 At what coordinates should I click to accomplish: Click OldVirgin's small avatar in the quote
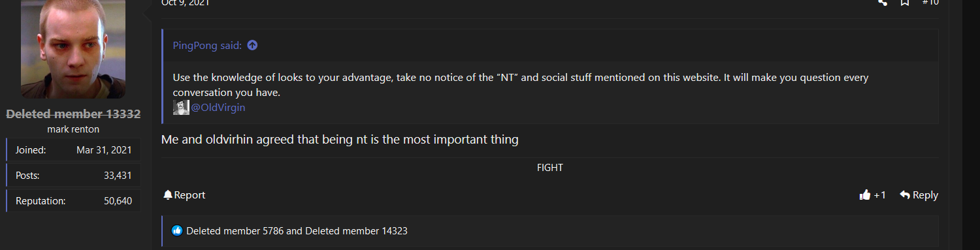[181, 108]
